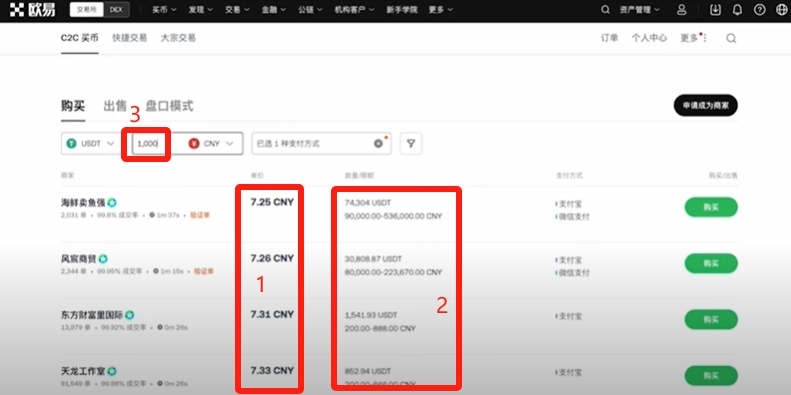Click the search icon in C2C sub-navigation
The height and width of the screenshot is (395, 791).
tap(731, 38)
